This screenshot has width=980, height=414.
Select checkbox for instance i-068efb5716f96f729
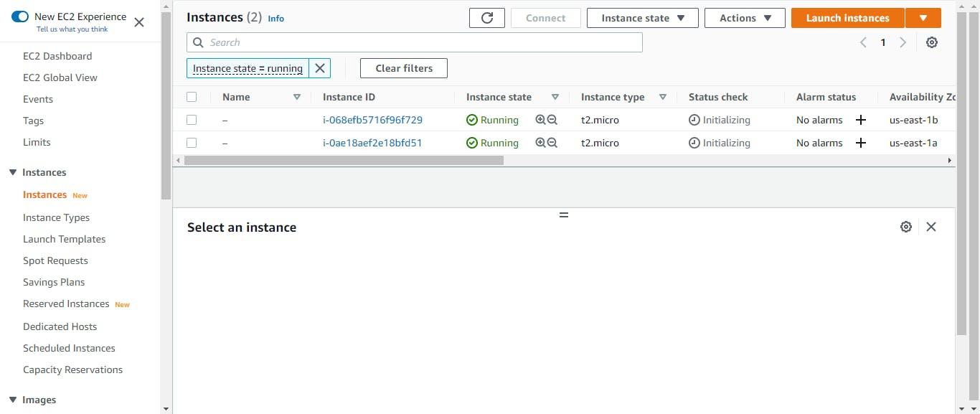pos(192,120)
